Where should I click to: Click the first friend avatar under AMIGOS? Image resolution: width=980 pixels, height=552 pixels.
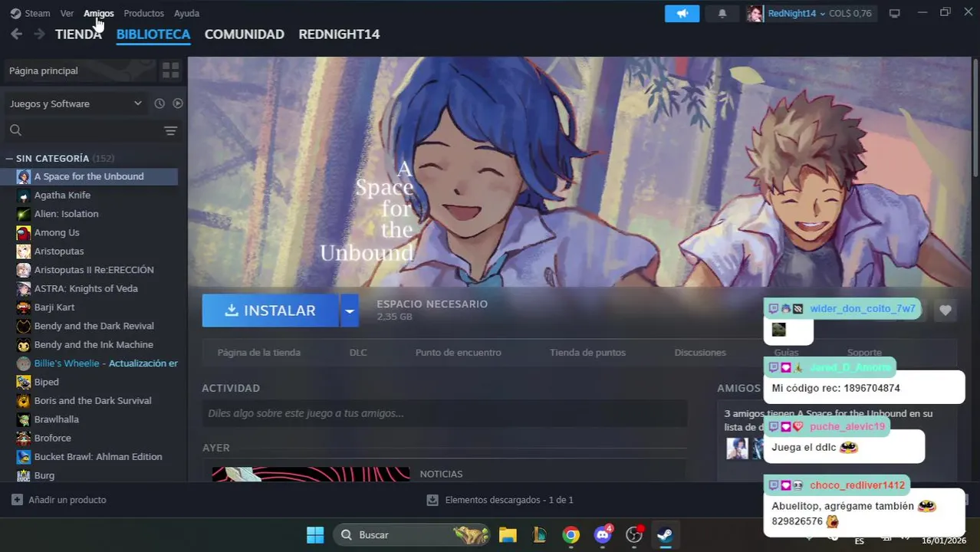(x=737, y=449)
